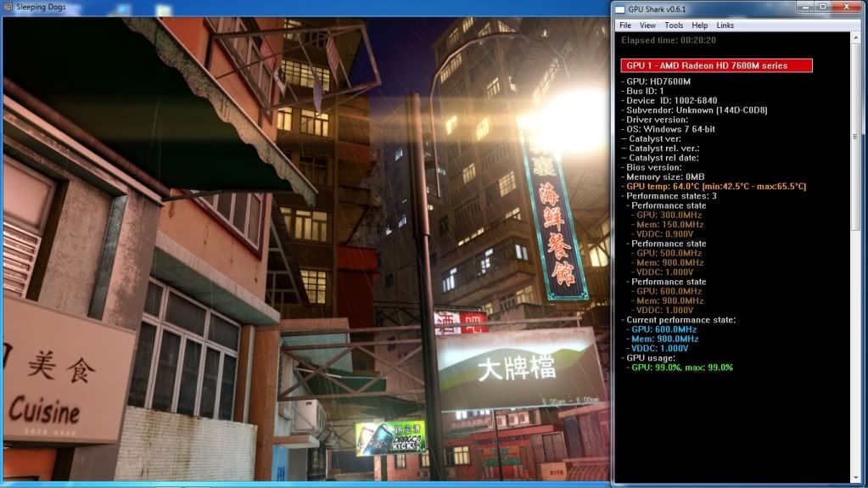This screenshot has width=868, height=488.
Task: Open the Help menu in GPU Shark
Action: tap(699, 25)
